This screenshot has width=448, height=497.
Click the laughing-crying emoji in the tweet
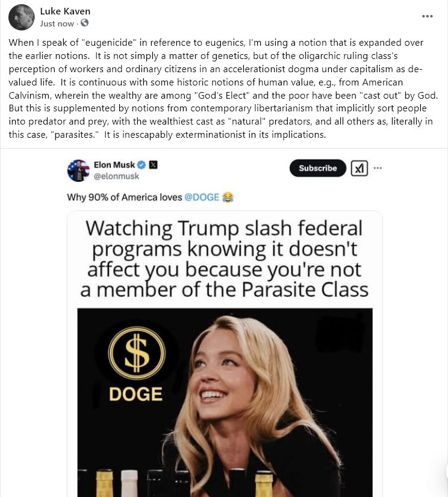[x=228, y=197]
